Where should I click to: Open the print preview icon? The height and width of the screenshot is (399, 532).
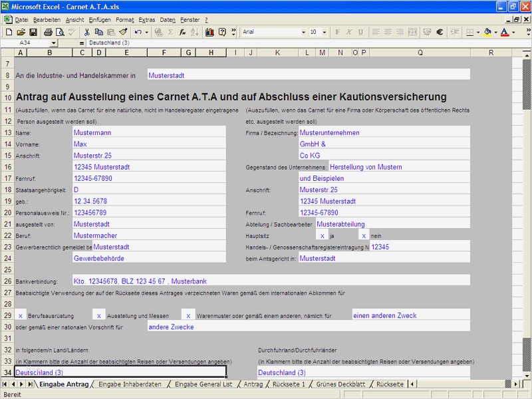coord(60,31)
